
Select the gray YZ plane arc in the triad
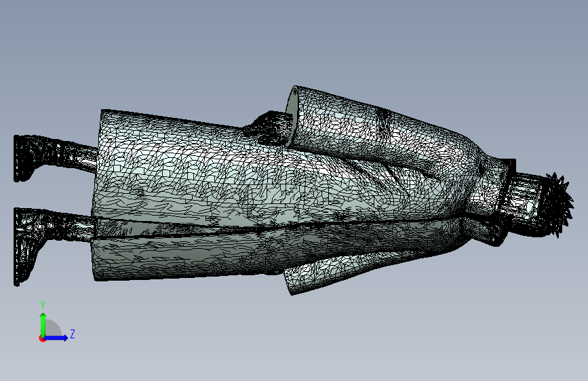point(53,328)
